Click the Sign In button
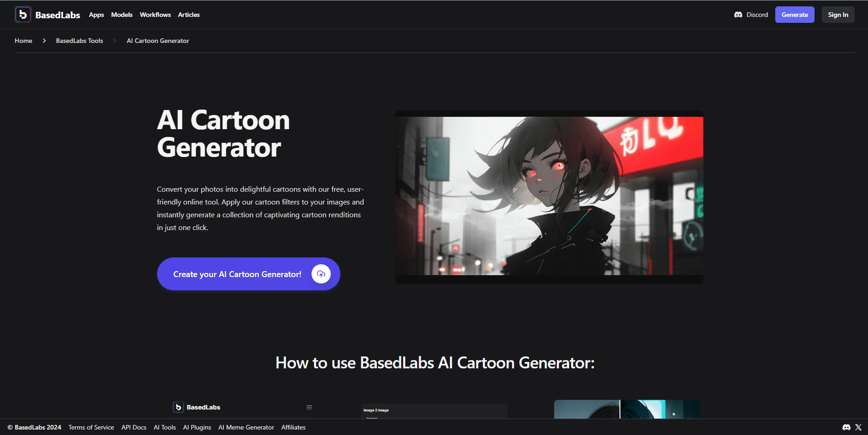Viewport: 868px width, 435px height. [x=838, y=15]
